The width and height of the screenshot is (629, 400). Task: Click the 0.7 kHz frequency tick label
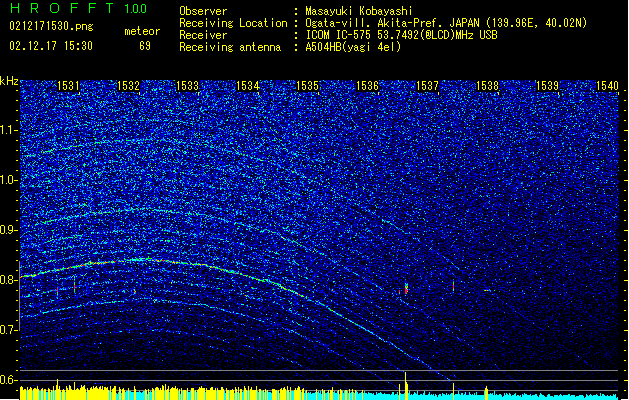coord(7,330)
